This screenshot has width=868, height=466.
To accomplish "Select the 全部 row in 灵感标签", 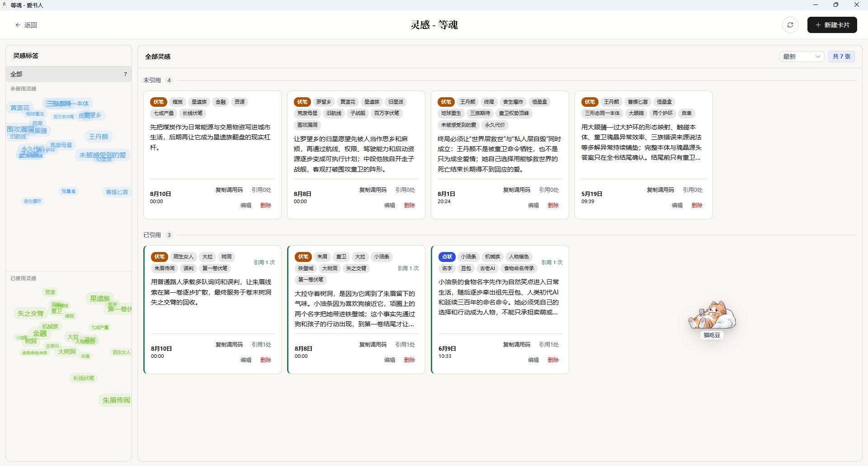I will (69, 74).
